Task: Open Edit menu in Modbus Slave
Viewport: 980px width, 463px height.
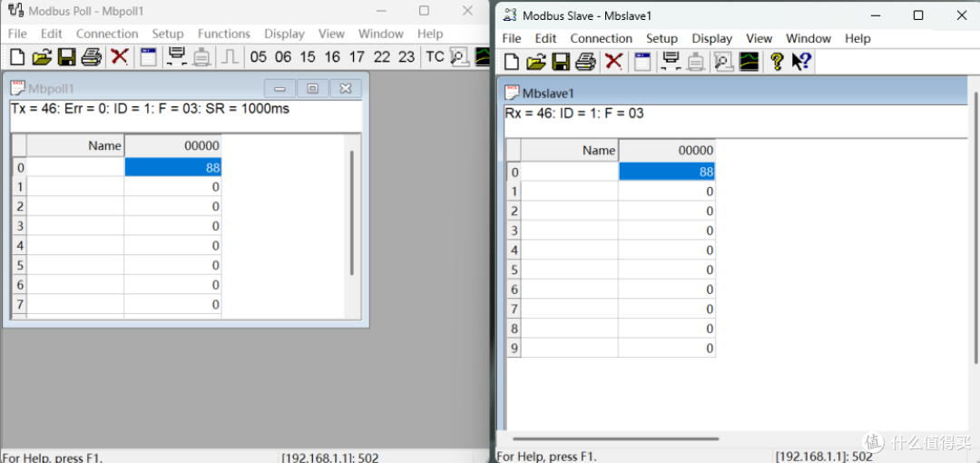Action: click(x=545, y=38)
